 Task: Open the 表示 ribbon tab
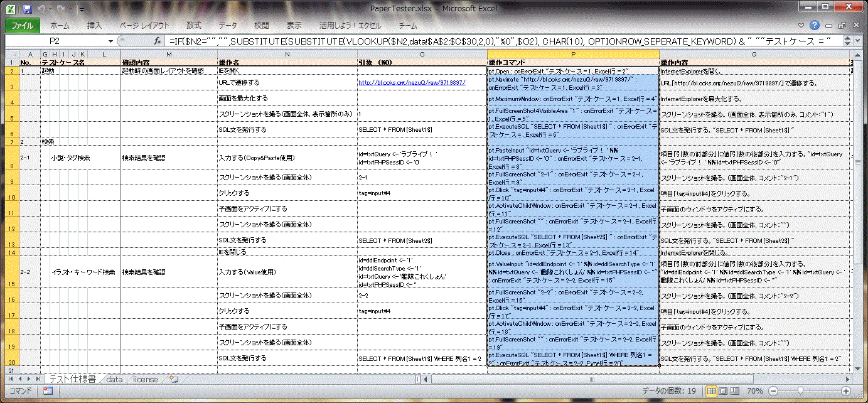[294, 26]
